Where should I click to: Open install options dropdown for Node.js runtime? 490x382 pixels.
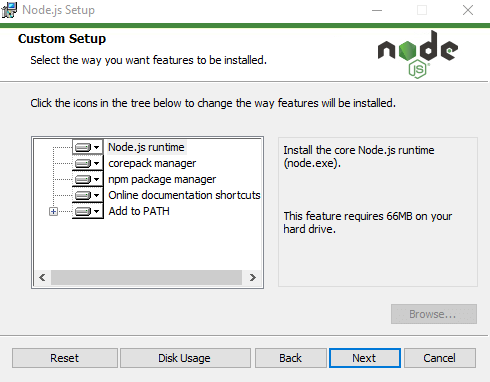88,147
